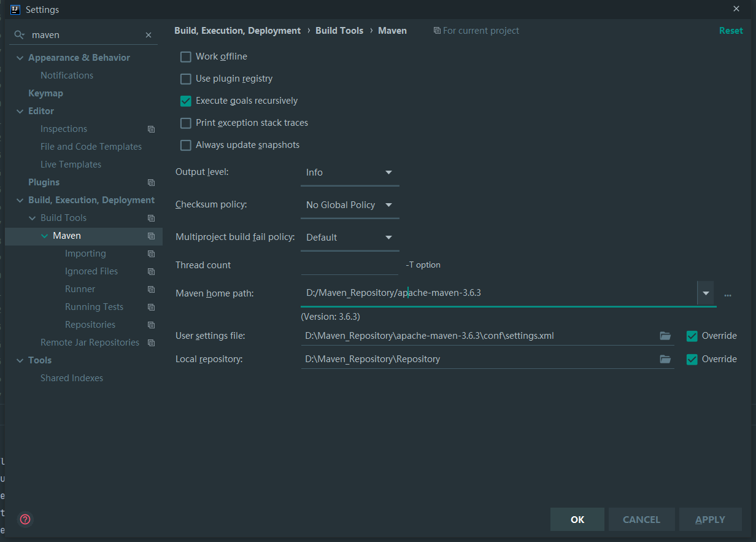This screenshot has width=756, height=542.
Task: Open Live Templates settings page
Action: (x=71, y=165)
